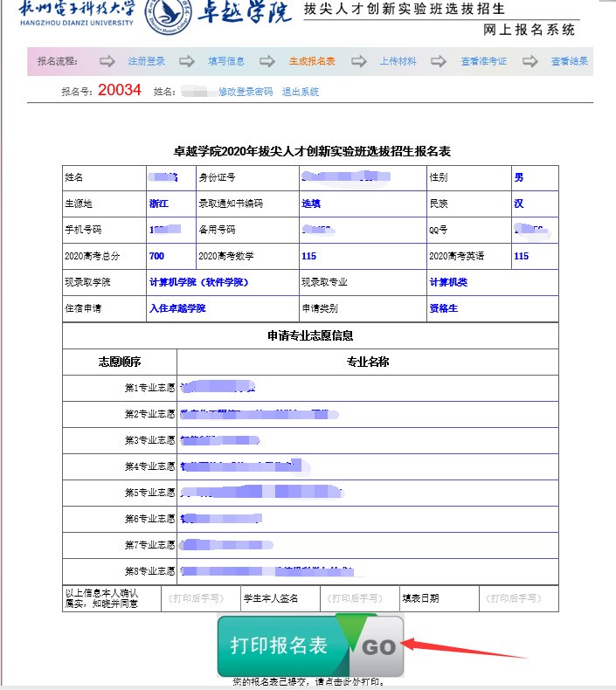This screenshot has width=616, height=690.
Task: Click the 专业名称 column header
Action: coord(368,362)
